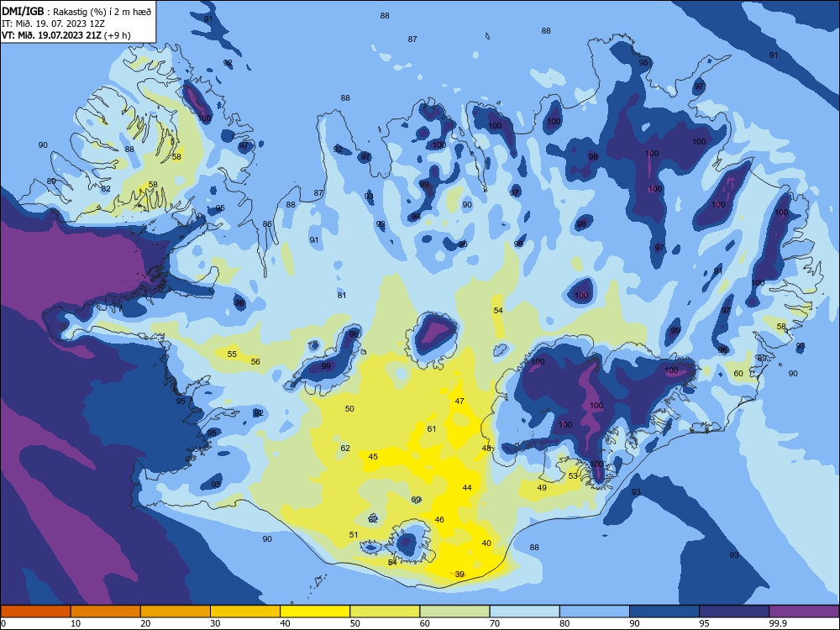
Task: Select the initial time line 'IT: Mið. 19. 07. 2023 12Z'
Action: pyautogui.click(x=53, y=24)
